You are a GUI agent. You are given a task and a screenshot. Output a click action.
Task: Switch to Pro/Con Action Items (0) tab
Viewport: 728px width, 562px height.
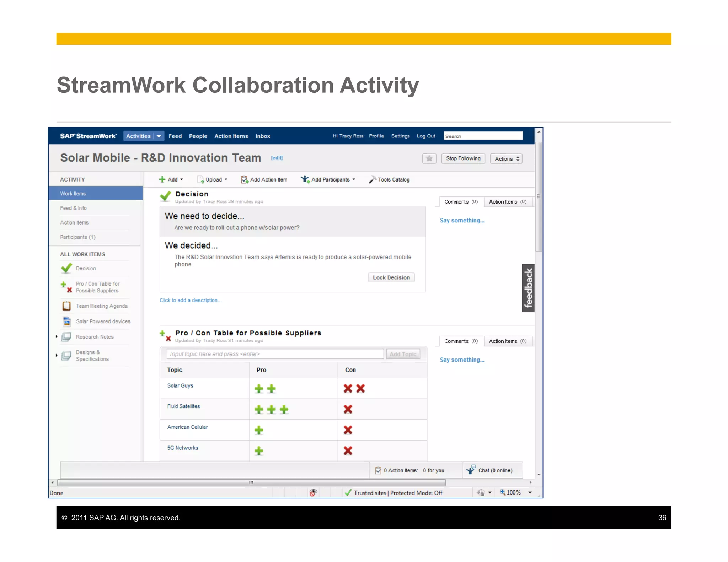[507, 341]
